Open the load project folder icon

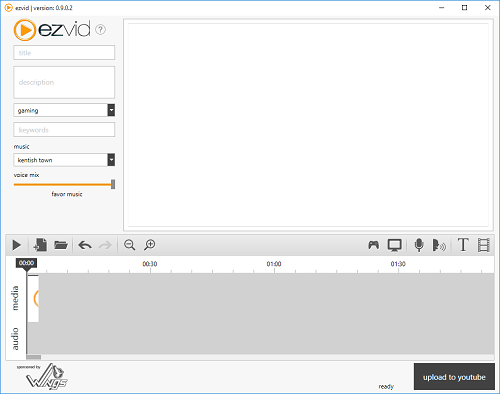click(x=61, y=245)
